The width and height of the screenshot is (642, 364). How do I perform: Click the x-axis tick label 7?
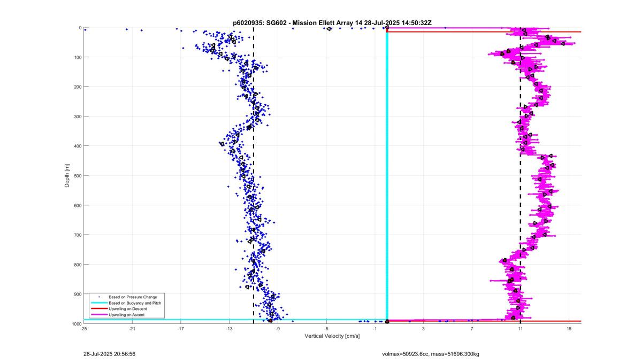coord(472,329)
